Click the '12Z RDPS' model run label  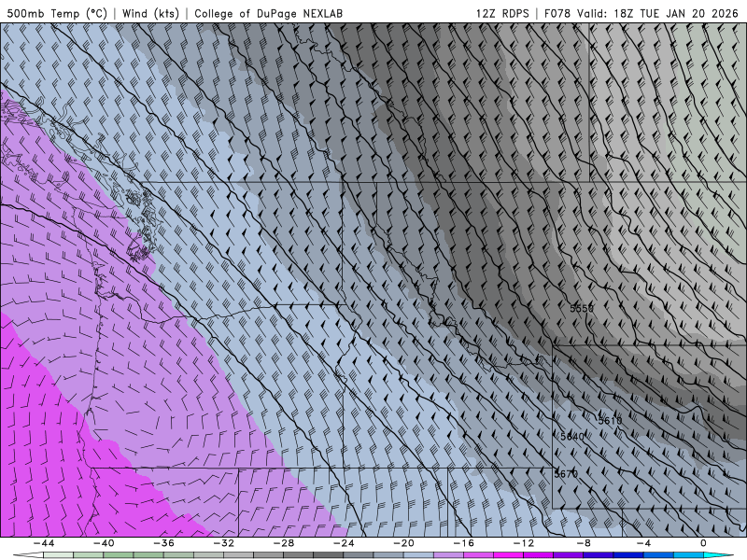[502, 13]
